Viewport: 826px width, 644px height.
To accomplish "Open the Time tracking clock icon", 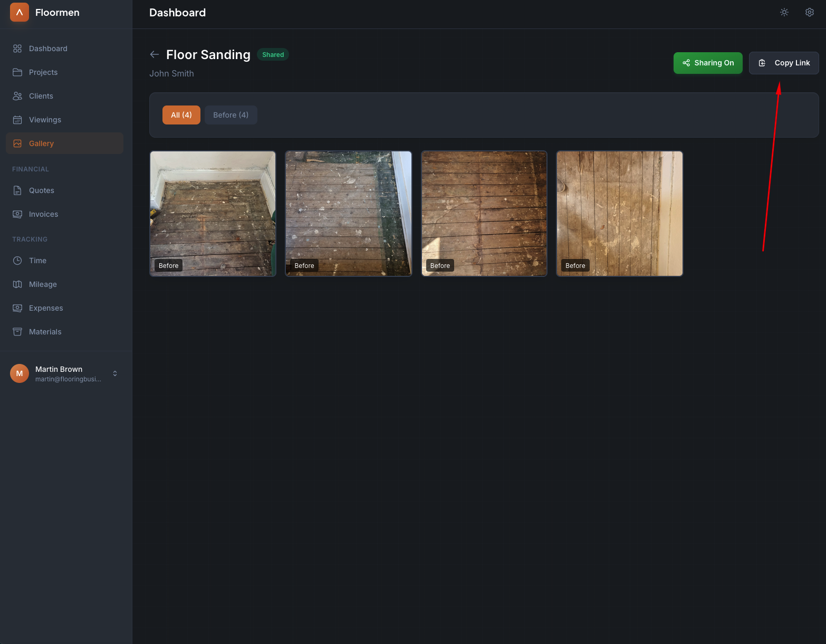I will pos(17,260).
